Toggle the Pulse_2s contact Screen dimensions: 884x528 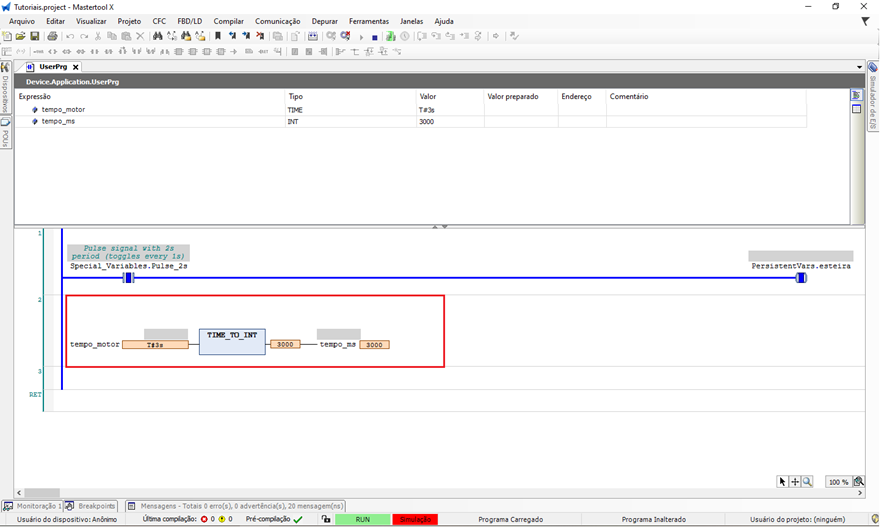[128, 278]
